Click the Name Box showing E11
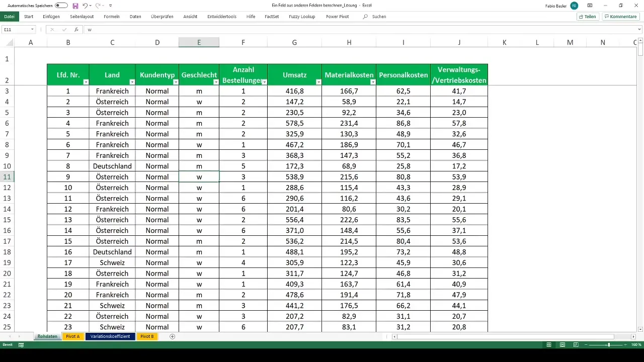Image resolution: width=644 pixels, height=362 pixels. tap(15, 30)
